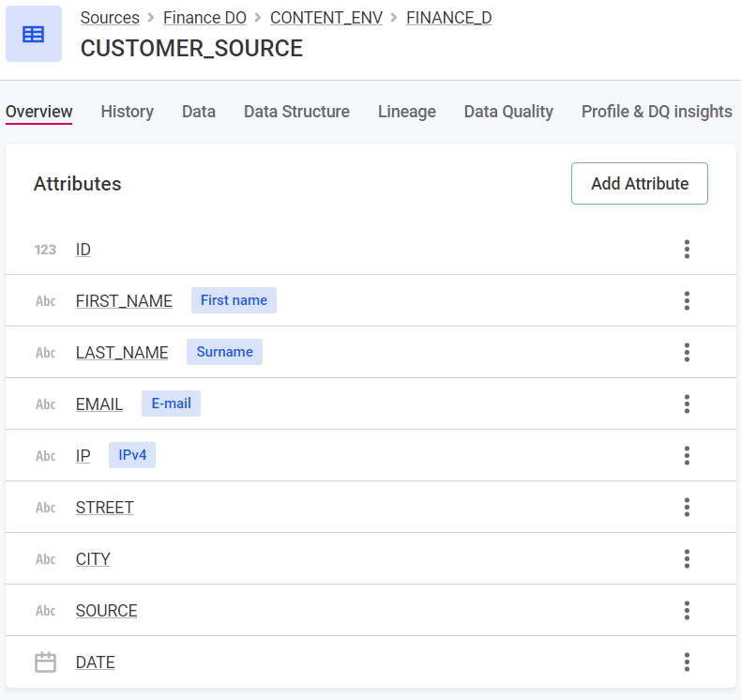This screenshot has width=741, height=700.
Task: Expand the actions menu for DATE attribute
Action: [x=687, y=662]
